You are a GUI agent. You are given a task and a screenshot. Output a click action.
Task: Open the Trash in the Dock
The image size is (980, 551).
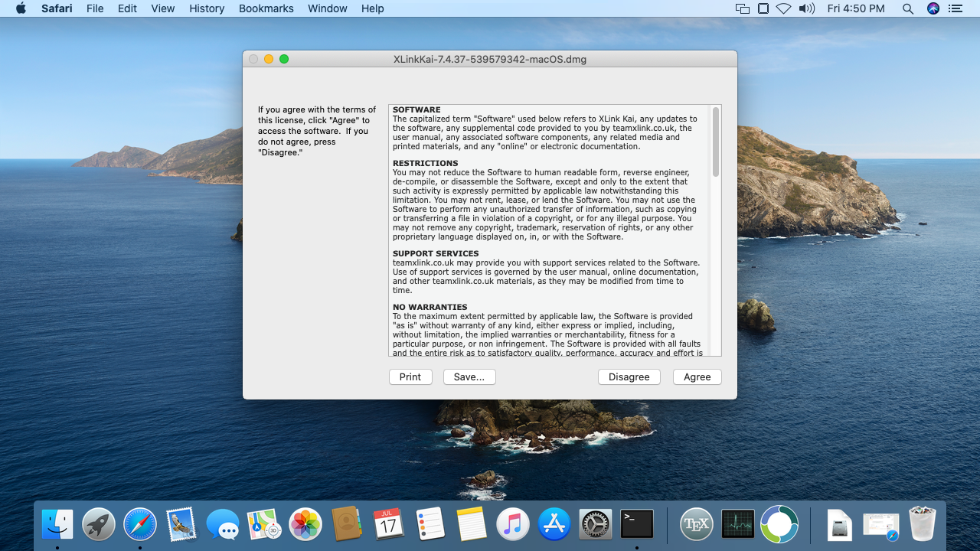[x=922, y=525]
